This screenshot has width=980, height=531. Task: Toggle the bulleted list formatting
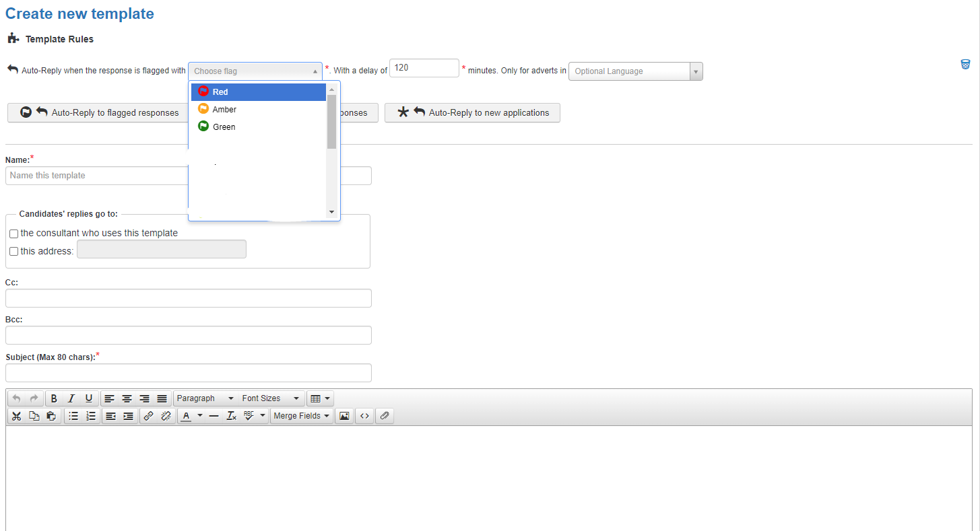point(73,415)
